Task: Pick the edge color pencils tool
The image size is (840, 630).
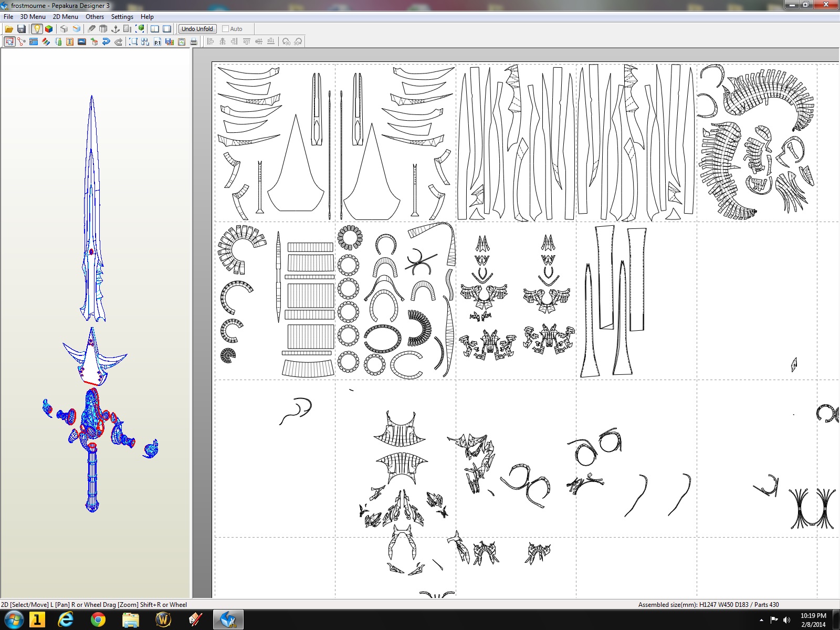Action: (46, 41)
